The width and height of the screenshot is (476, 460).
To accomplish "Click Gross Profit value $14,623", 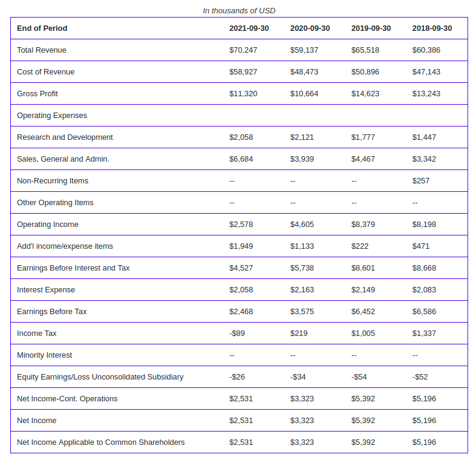I will [x=365, y=94].
